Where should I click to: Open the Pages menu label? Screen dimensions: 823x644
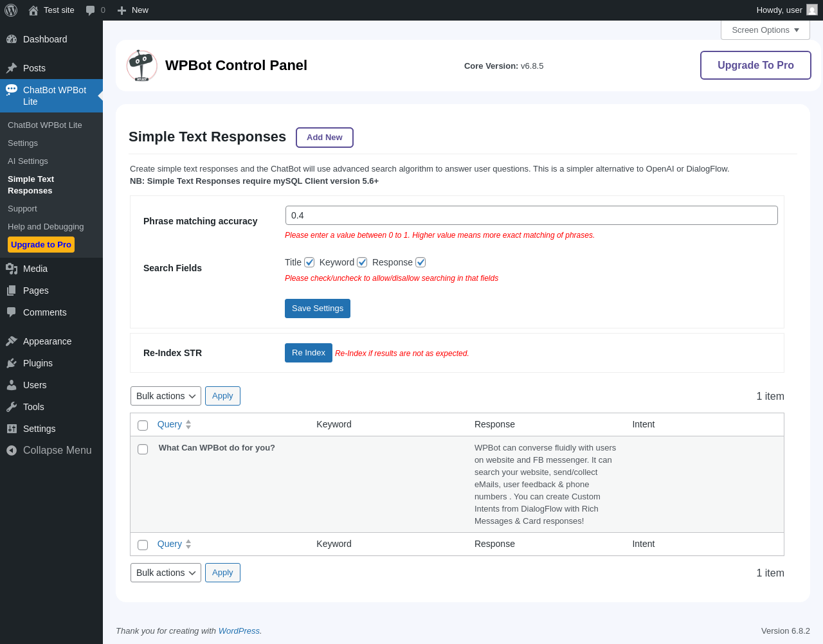coord(36,291)
